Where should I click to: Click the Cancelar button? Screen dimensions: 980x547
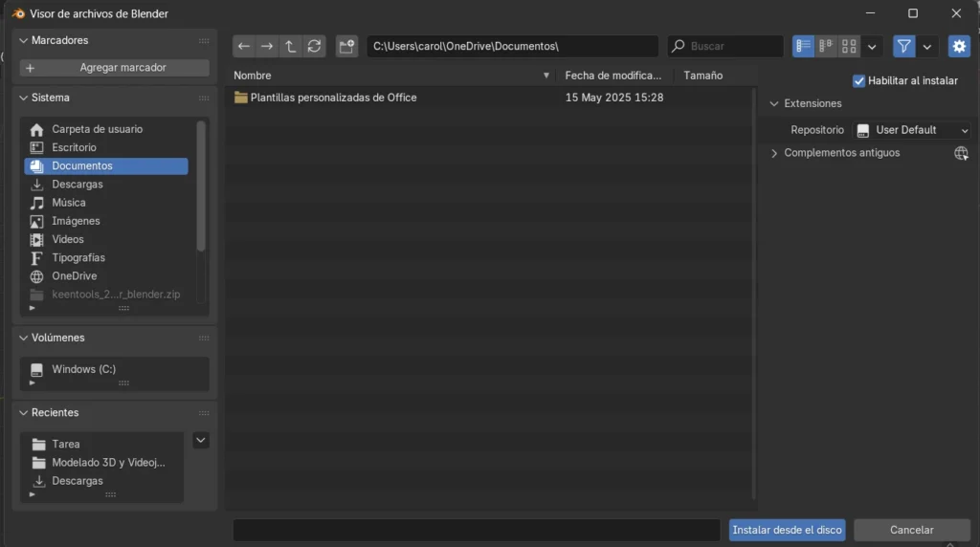pos(912,530)
